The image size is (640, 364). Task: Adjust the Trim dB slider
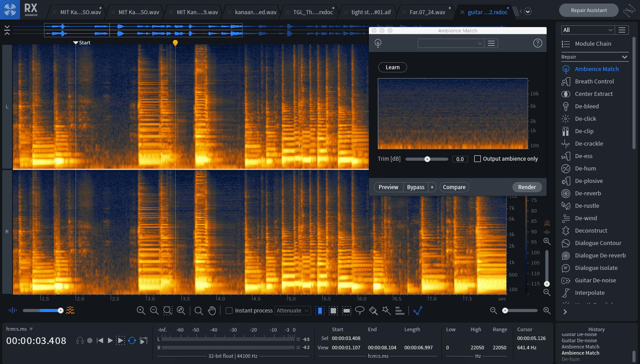[x=427, y=159]
